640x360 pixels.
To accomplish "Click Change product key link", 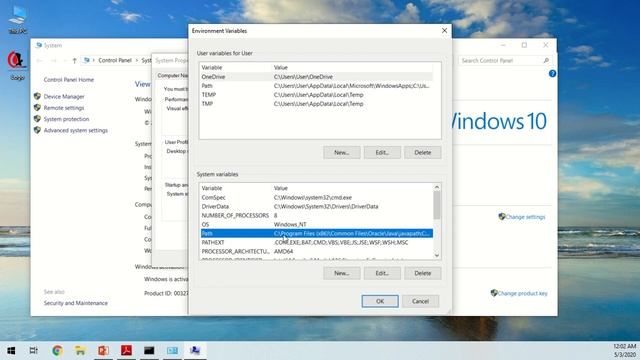I will tap(522, 293).
